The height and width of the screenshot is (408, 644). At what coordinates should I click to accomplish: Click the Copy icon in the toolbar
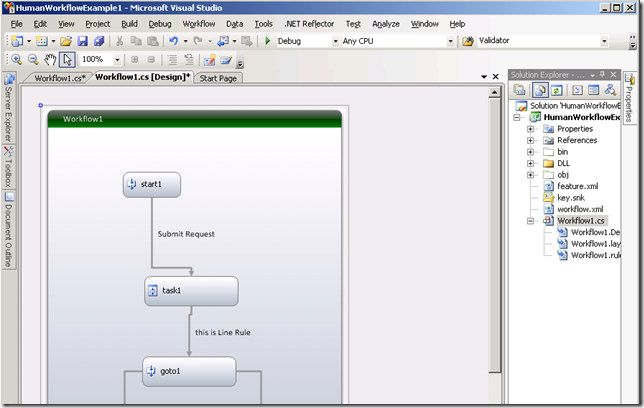point(136,41)
